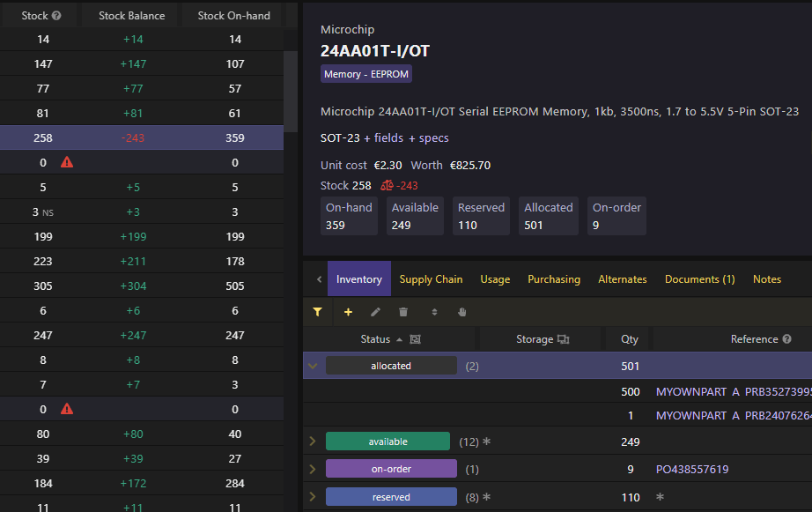
Task: Expand the available group
Action: click(313, 441)
